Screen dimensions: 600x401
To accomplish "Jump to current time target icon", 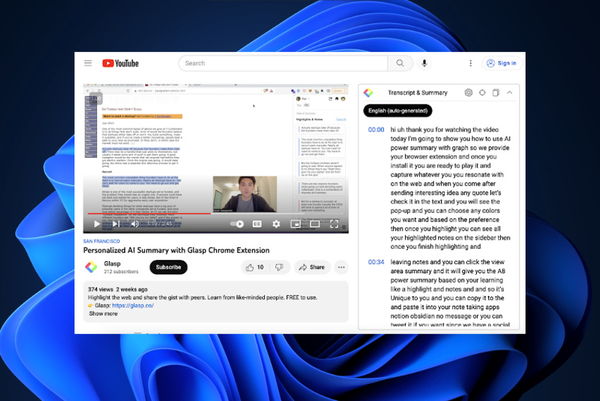I will point(482,93).
